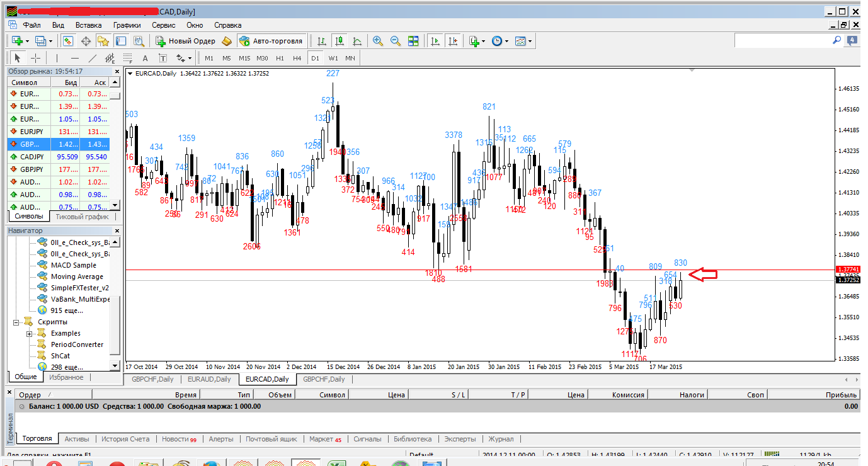Click the Market Watch scrollbar thumb
This screenshot has width=868, height=466.
pyautogui.click(x=115, y=96)
